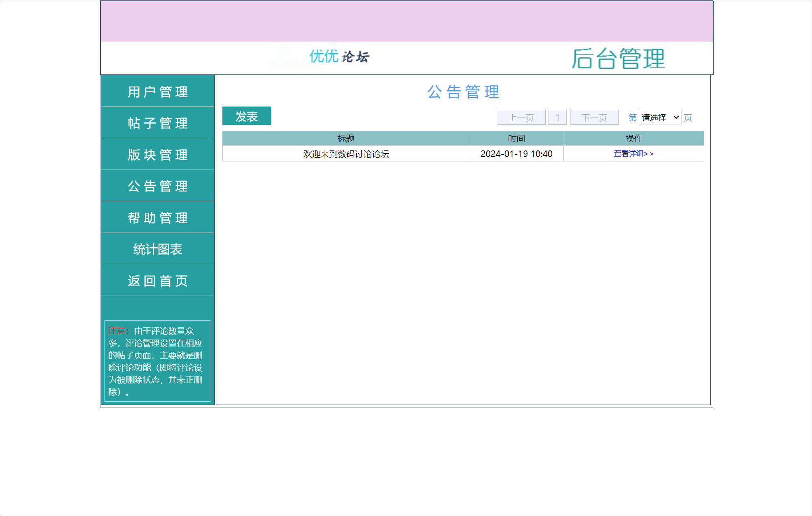Open 查看详细 details for the announcement
This screenshot has width=812, height=516.
pyautogui.click(x=633, y=154)
